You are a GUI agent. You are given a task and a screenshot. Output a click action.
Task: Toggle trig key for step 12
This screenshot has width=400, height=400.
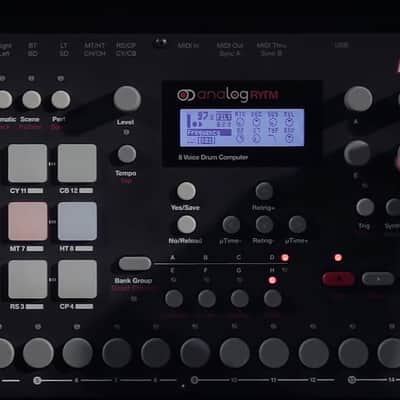(314, 353)
